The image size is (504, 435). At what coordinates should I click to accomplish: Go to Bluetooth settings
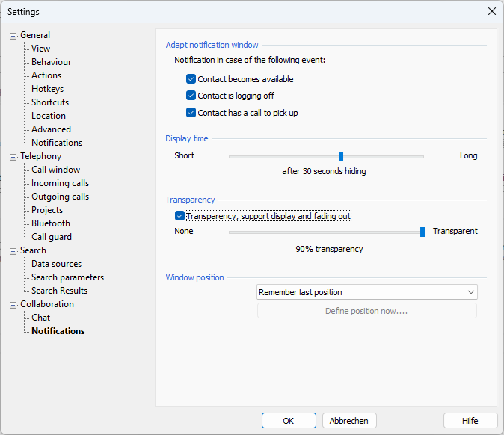51,223
